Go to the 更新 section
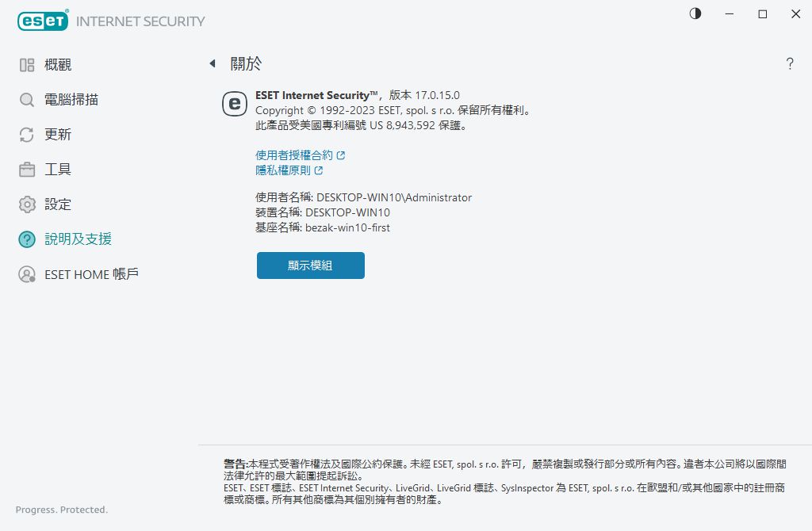Viewport: 812px width, 531px height. 58,135
